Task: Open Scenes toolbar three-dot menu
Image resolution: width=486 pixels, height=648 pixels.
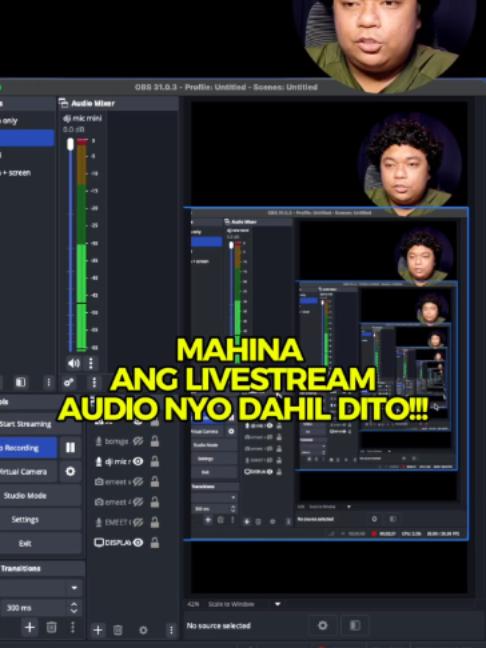Action: (49, 382)
